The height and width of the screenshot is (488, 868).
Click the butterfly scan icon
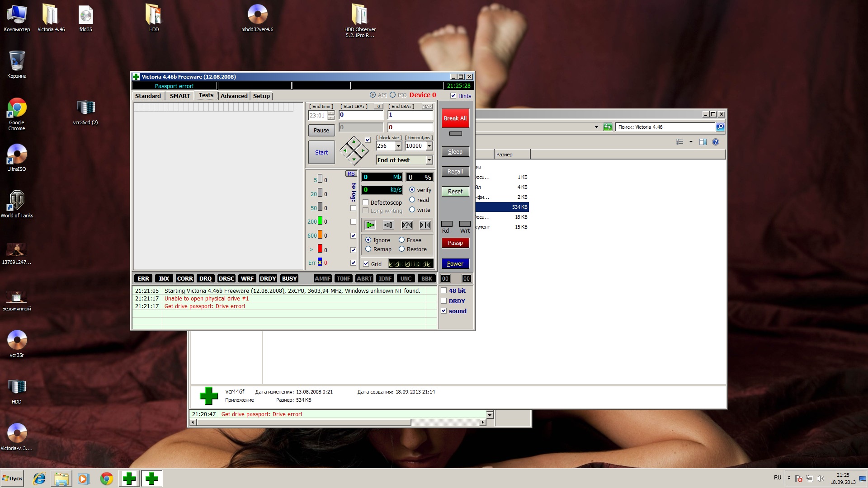click(425, 225)
